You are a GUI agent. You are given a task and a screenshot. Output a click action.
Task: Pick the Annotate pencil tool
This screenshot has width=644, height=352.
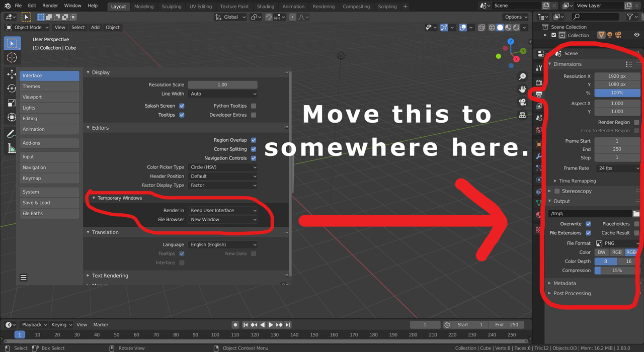click(11, 134)
